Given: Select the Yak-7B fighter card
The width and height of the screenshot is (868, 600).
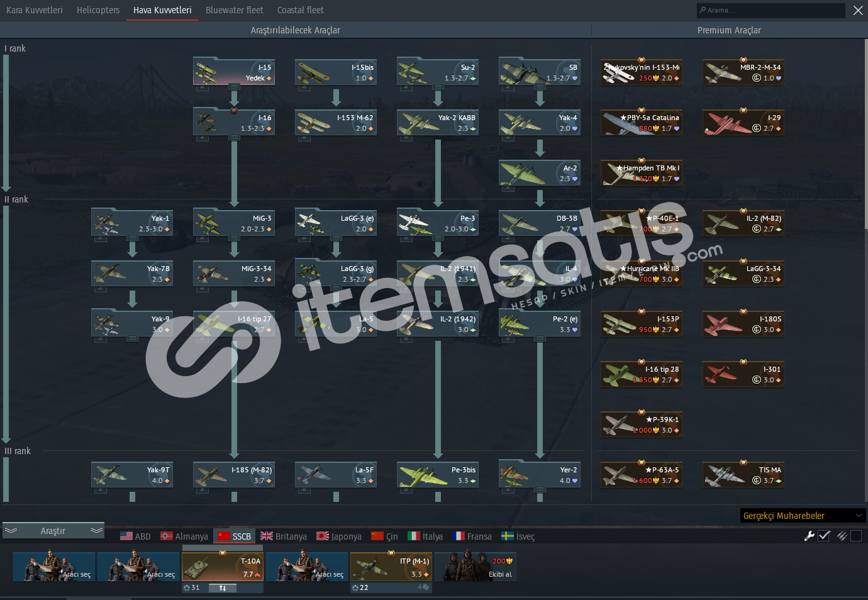Looking at the screenshot, I should (x=132, y=274).
